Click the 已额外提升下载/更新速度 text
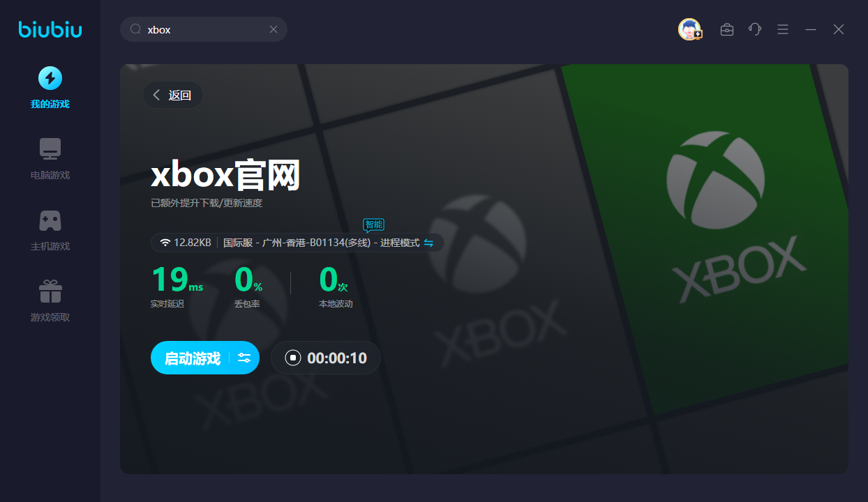 coord(207,204)
